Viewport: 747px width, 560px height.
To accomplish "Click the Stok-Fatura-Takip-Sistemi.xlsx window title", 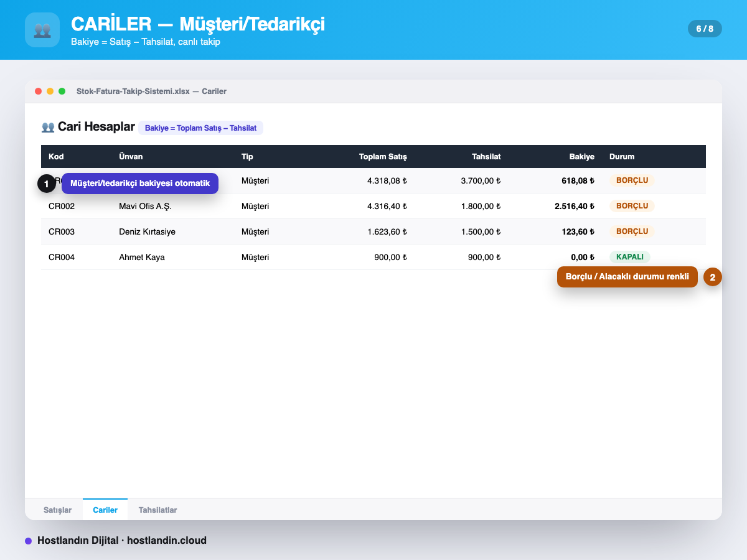I will point(151,91).
